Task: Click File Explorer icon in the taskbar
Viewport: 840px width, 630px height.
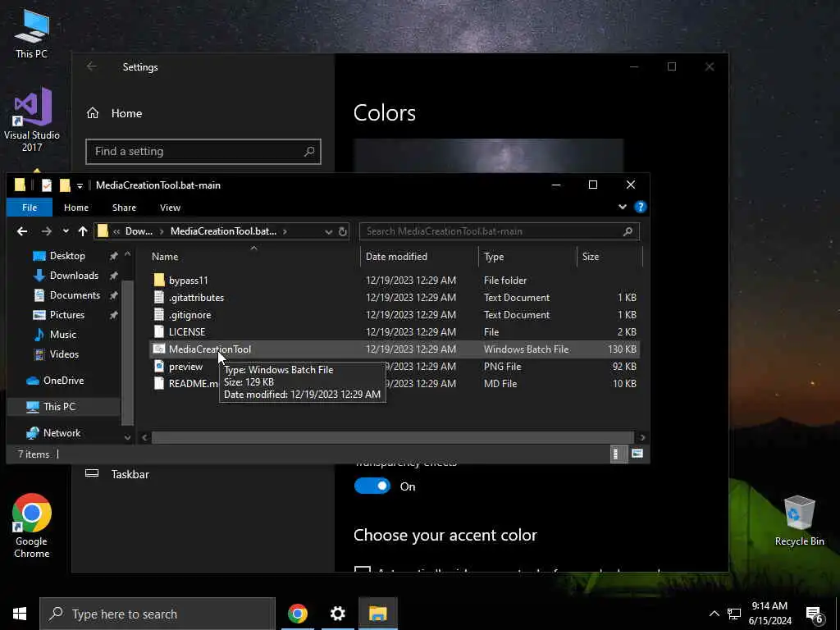Action: click(377, 614)
